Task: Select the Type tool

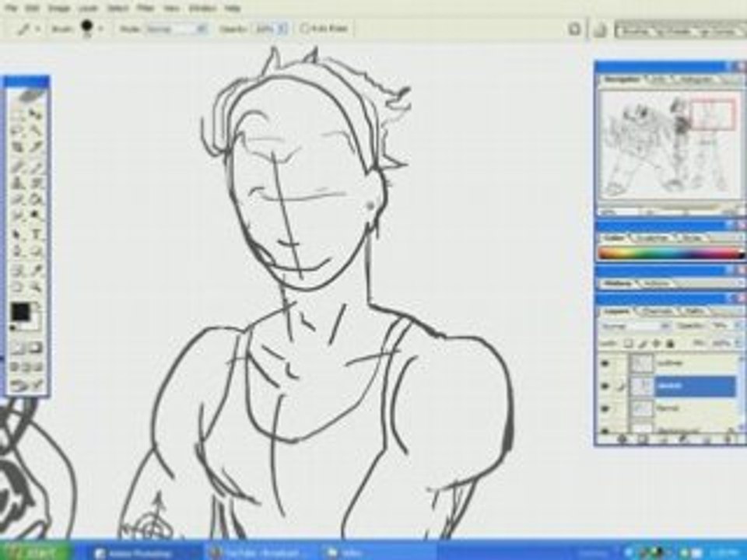Action: [x=35, y=234]
